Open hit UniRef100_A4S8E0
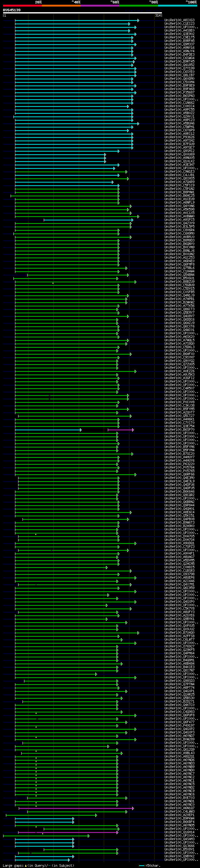Image resolution: width=200 pixels, height=868 pixels. pyautogui.click(x=179, y=30)
